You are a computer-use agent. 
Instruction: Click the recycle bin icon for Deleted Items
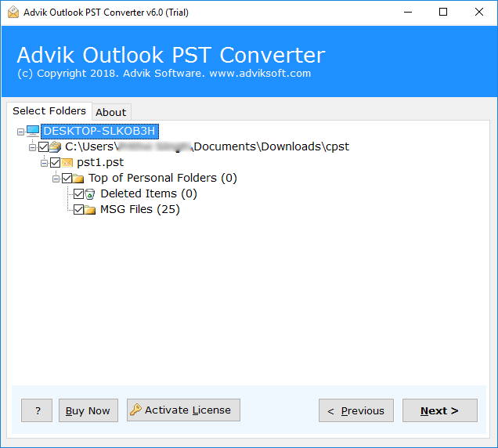[x=90, y=193]
